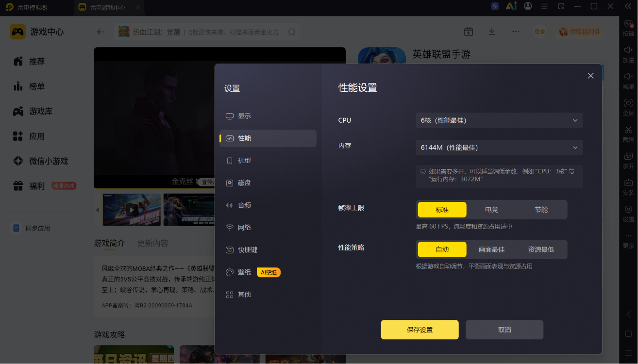Open the 壁纸 settings section
This screenshot has width=638, height=364.
coord(268,272)
